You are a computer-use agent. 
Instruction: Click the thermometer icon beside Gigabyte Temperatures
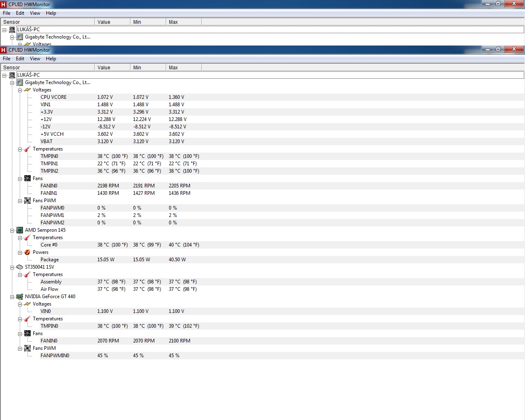click(27, 149)
